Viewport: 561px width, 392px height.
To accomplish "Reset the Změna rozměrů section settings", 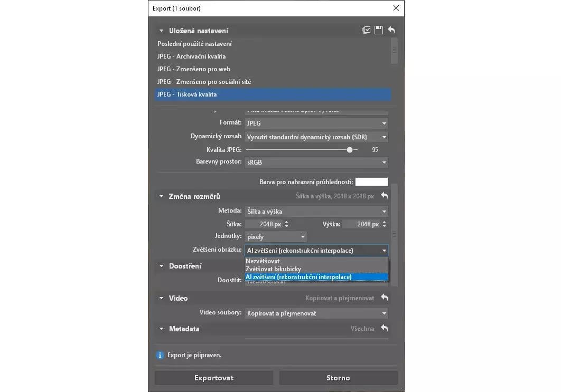I will pyautogui.click(x=385, y=196).
